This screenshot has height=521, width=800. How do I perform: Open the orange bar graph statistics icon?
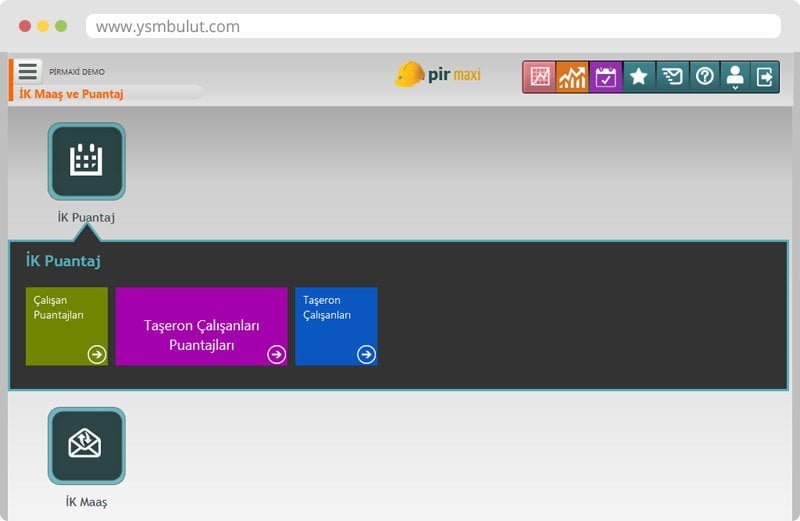click(573, 77)
